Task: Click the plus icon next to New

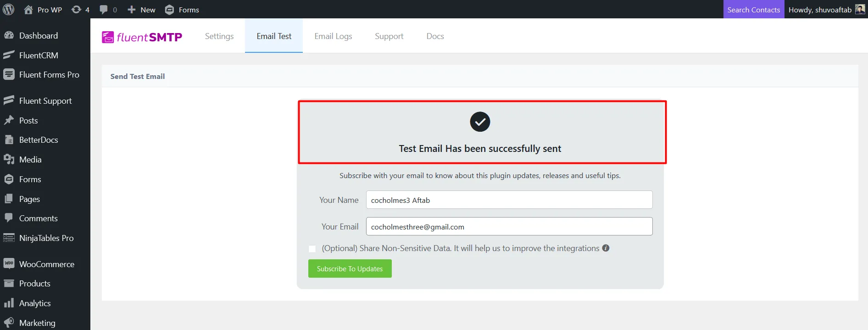Action: coord(132,10)
